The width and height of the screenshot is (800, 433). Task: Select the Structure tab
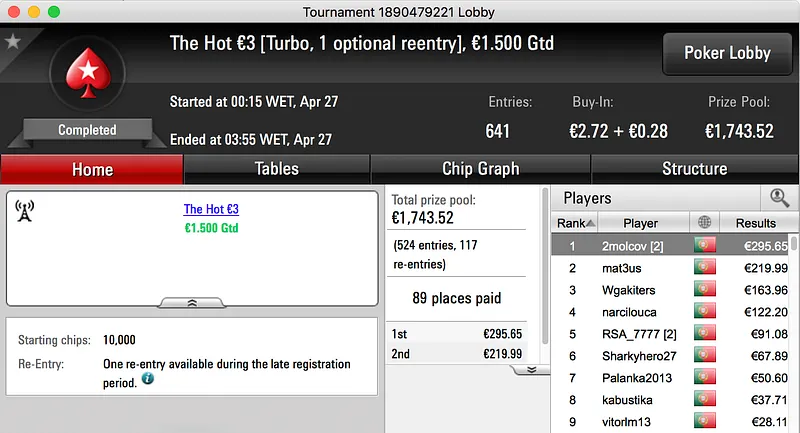pos(694,169)
